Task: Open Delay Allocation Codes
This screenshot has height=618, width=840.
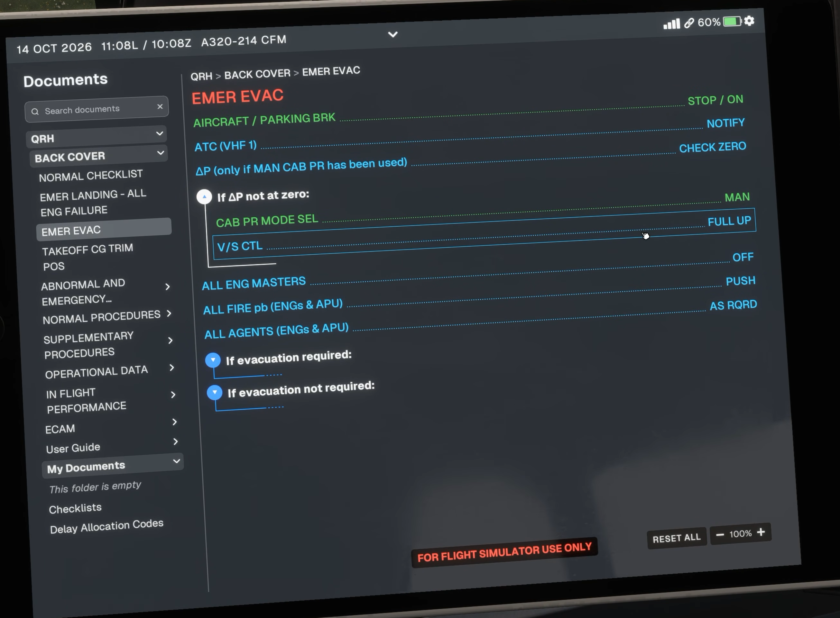Action: [107, 526]
